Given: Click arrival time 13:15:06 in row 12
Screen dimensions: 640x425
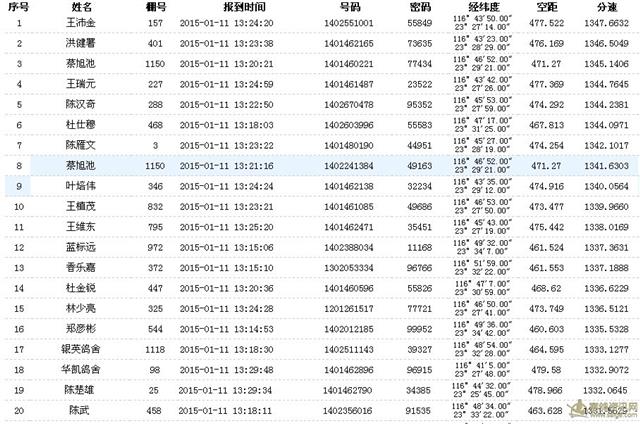Looking at the screenshot, I should click(x=253, y=247).
